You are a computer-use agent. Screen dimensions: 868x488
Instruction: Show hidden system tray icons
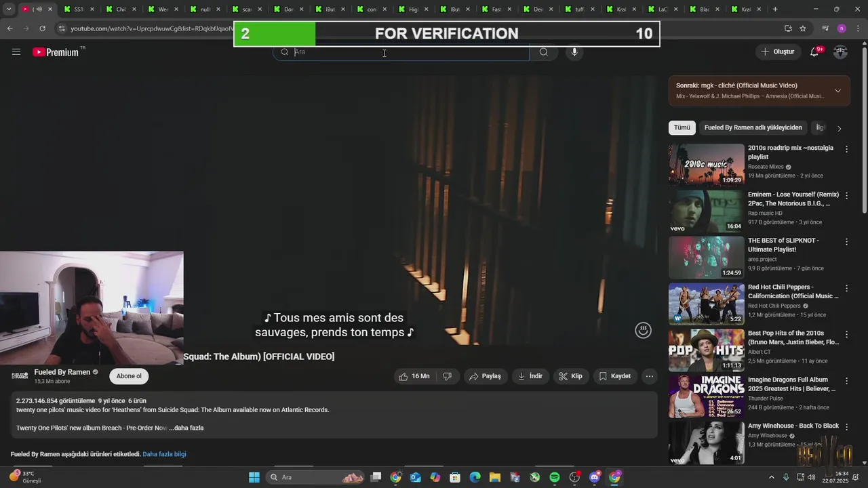coord(771,477)
